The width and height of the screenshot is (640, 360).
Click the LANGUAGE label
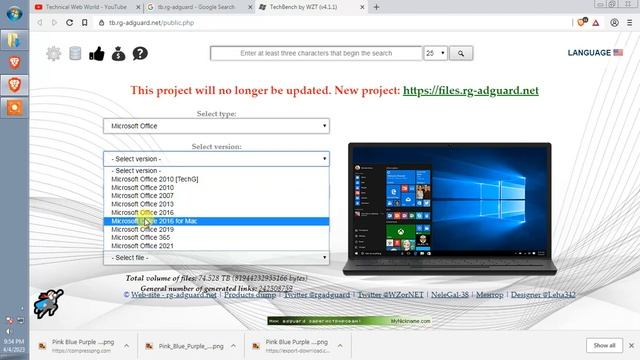[589, 53]
